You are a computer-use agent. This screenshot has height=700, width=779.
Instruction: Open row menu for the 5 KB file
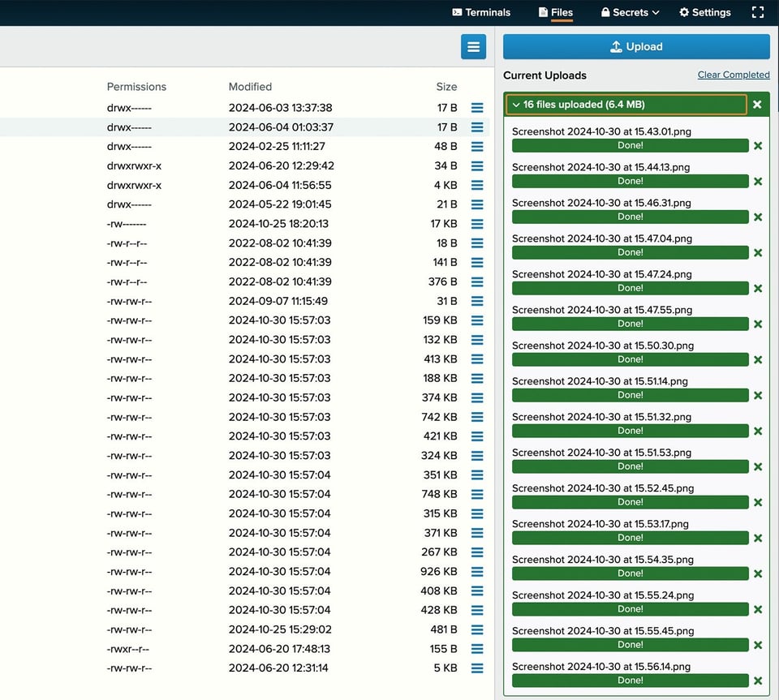[477, 668]
